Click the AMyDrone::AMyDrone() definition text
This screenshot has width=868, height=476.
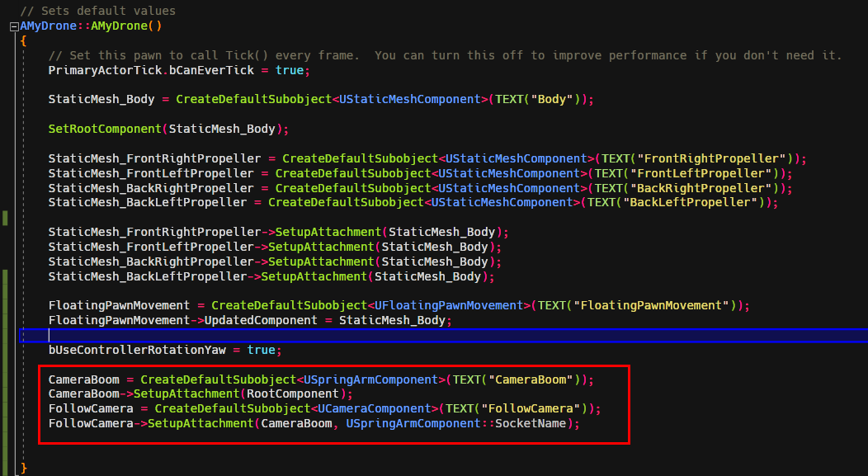(91, 26)
